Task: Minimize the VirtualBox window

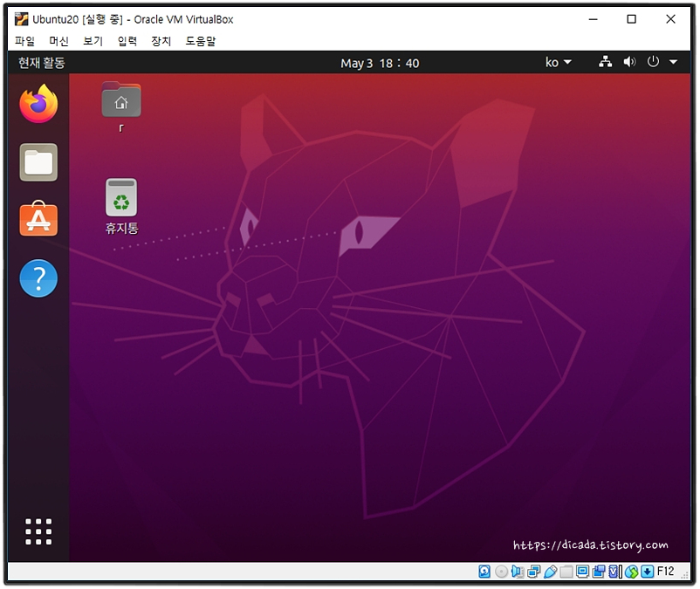Action: pos(593,19)
